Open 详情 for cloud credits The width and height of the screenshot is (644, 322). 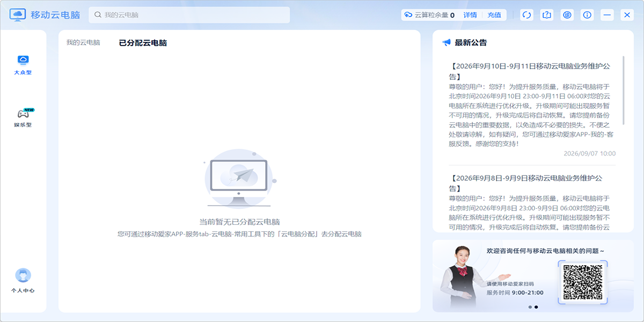pos(470,15)
